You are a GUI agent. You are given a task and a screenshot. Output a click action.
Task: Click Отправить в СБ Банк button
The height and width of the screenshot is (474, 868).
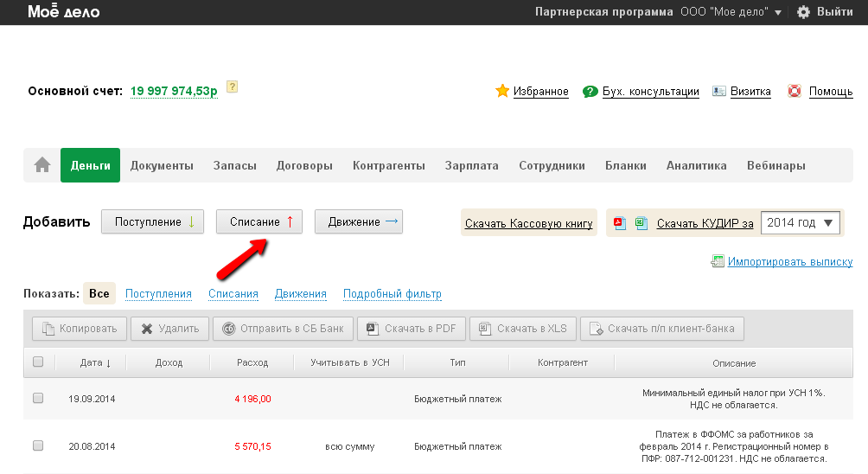[x=283, y=329]
